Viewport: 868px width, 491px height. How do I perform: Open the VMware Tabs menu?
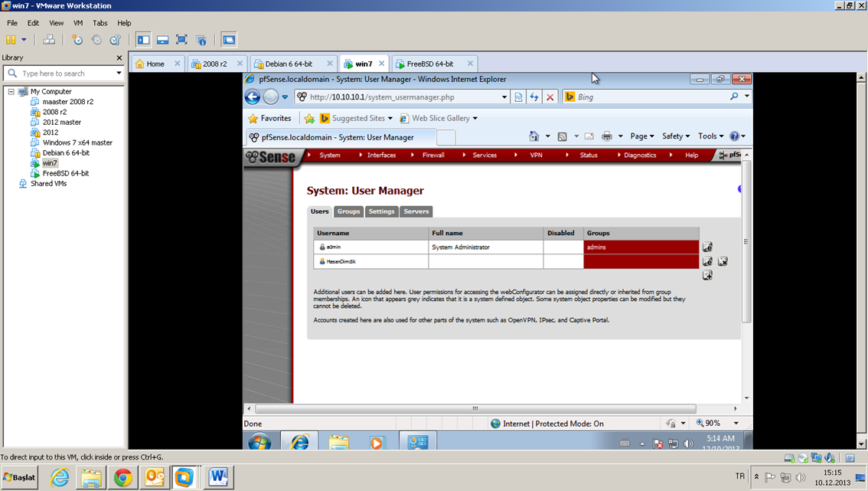100,23
